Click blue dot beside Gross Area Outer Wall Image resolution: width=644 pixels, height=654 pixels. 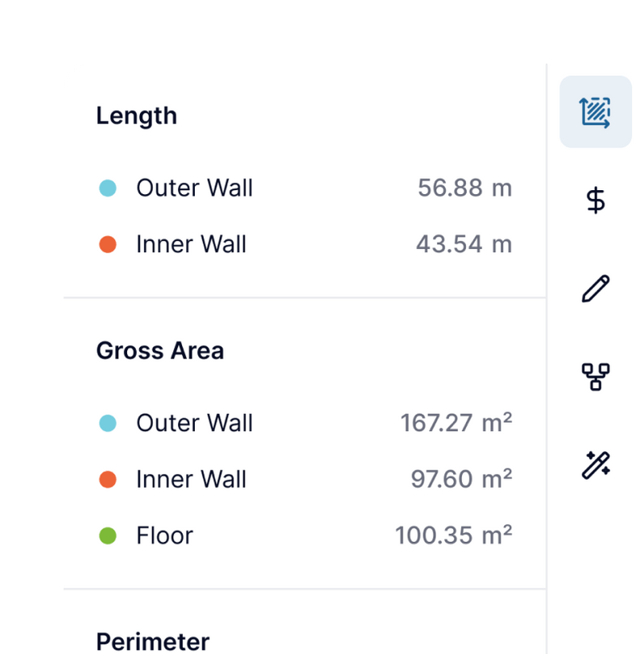[x=108, y=424]
